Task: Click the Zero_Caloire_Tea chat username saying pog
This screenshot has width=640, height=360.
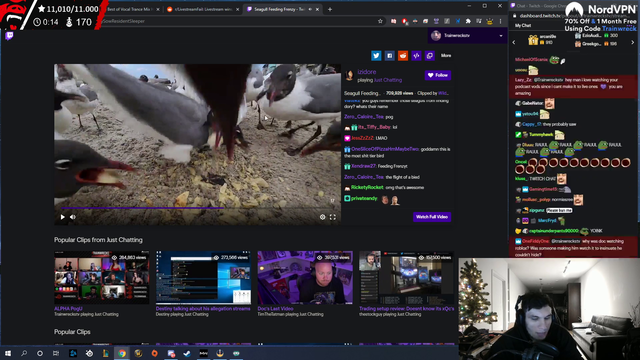Action: pos(364,117)
